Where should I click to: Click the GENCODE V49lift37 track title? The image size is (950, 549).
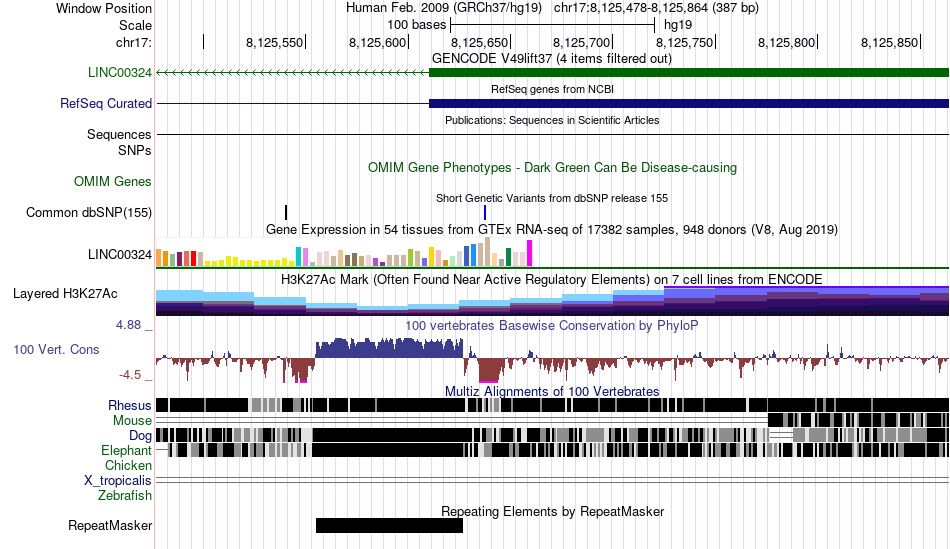551,59
